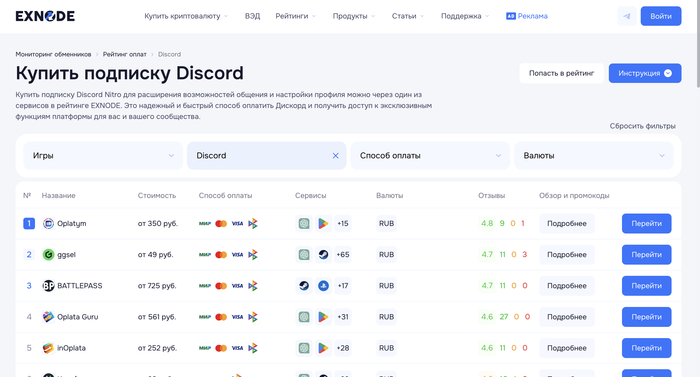
Task: Click the ChatGPT icon in Oplata Guru row
Action: point(304,317)
